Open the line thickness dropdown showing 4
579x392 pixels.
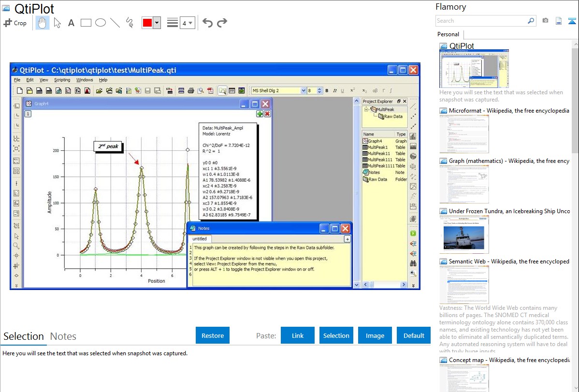point(187,23)
